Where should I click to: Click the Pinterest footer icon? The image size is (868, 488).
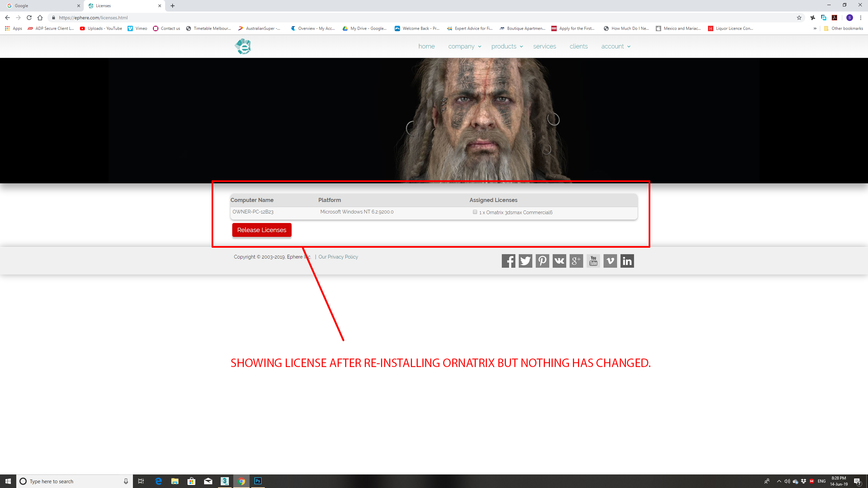point(542,261)
